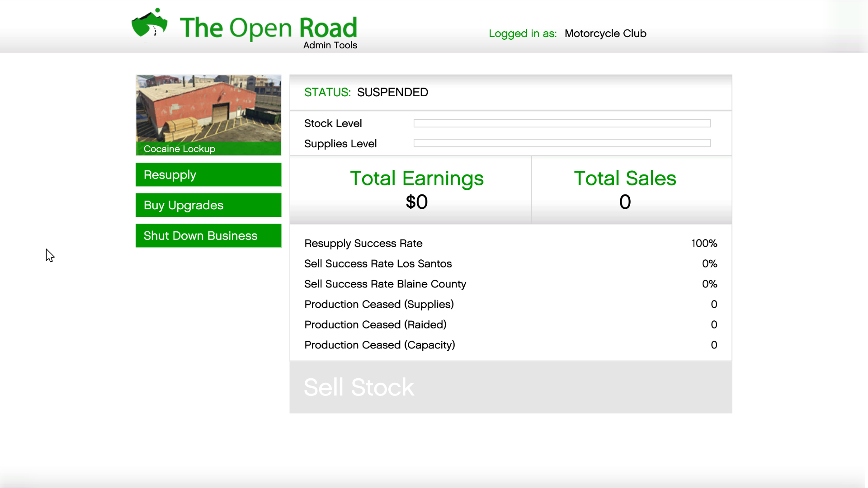
Task: Select the Resupply Success Rate row
Action: pos(511,243)
